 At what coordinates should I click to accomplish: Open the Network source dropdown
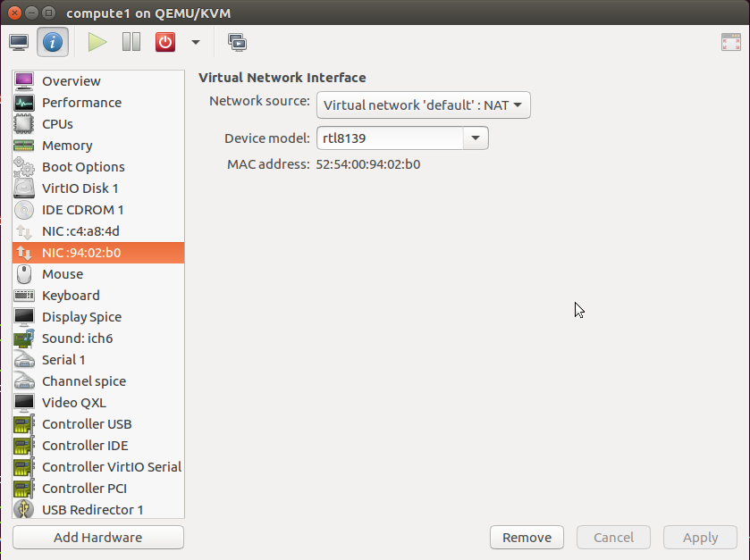coord(424,105)
